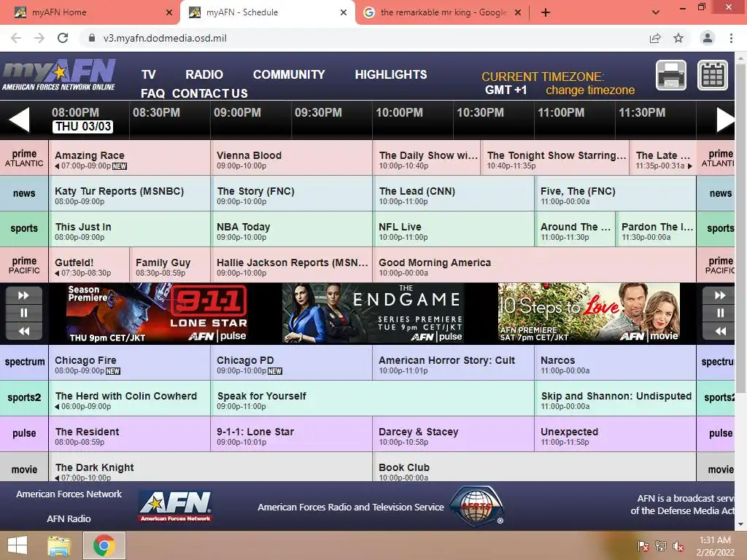Bookmark this page with the star icon
747x560 pixels.
tap(678, 38)
